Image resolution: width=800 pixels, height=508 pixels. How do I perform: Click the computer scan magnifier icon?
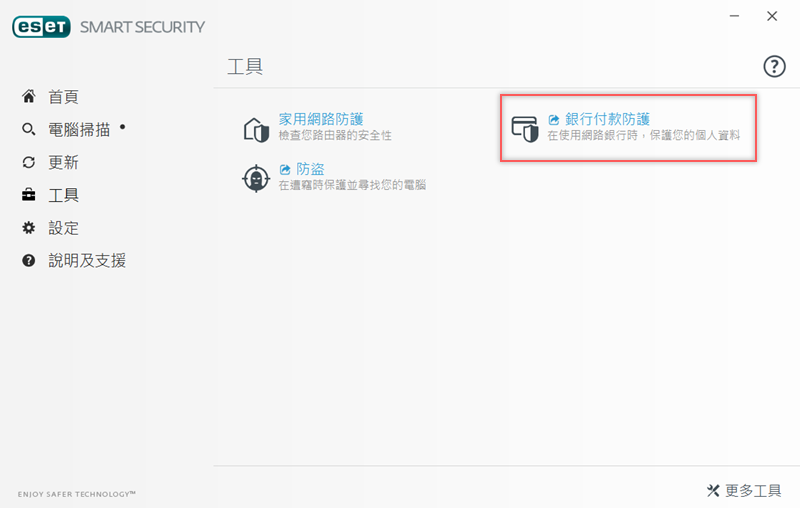point(29,130)
